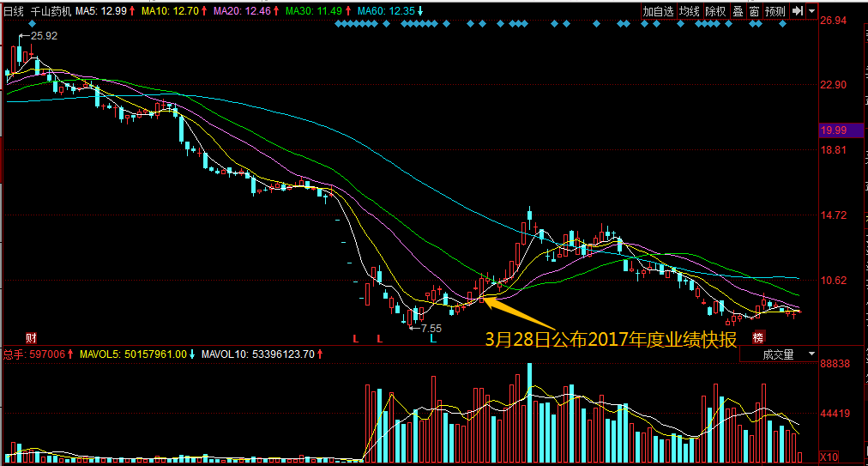868x466 pixels.
Task: Toggle the 均线 moving average lines
Action: 690,11
